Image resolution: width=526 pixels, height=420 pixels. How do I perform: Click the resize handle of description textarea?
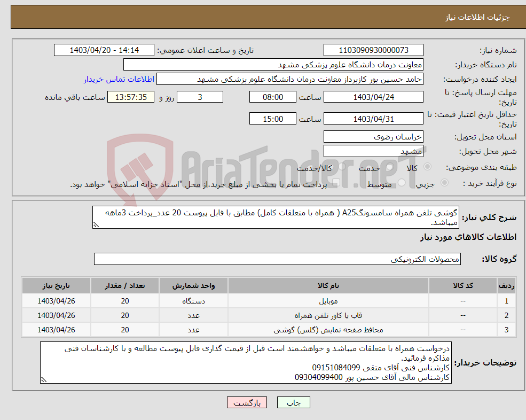pos(96,225)
